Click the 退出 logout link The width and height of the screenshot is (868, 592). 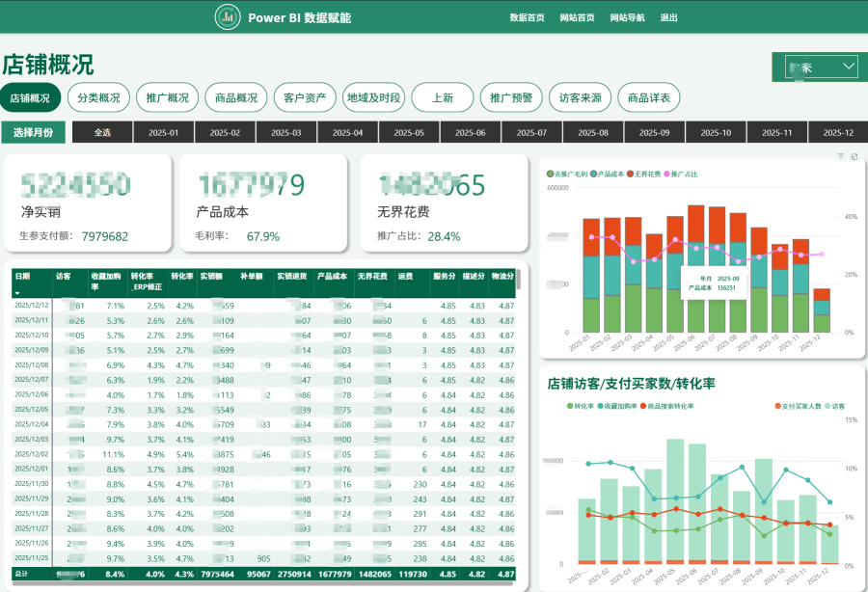click(x=668, y=17)
